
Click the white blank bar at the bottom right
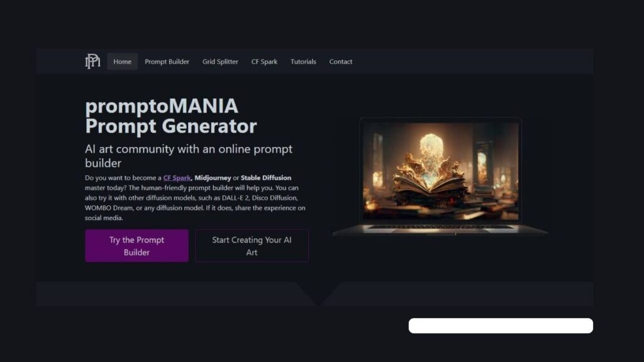pos(501,326)
